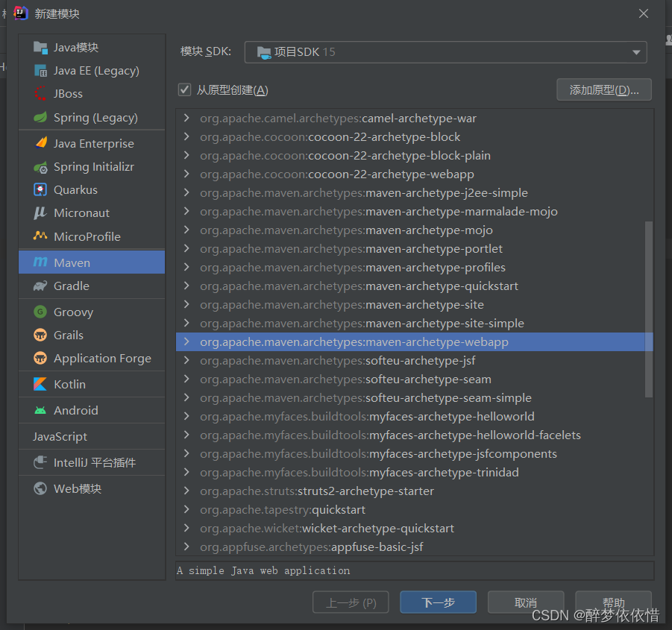Click the MicroProfile icon

pyautogui.click(x=40, y=236)
